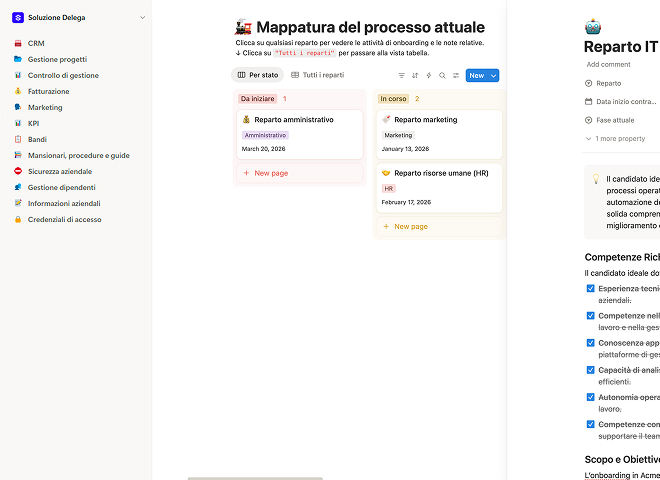Screen dimensions: 660x480
Task: Click the date January 13, 2026
Action: 405,149
